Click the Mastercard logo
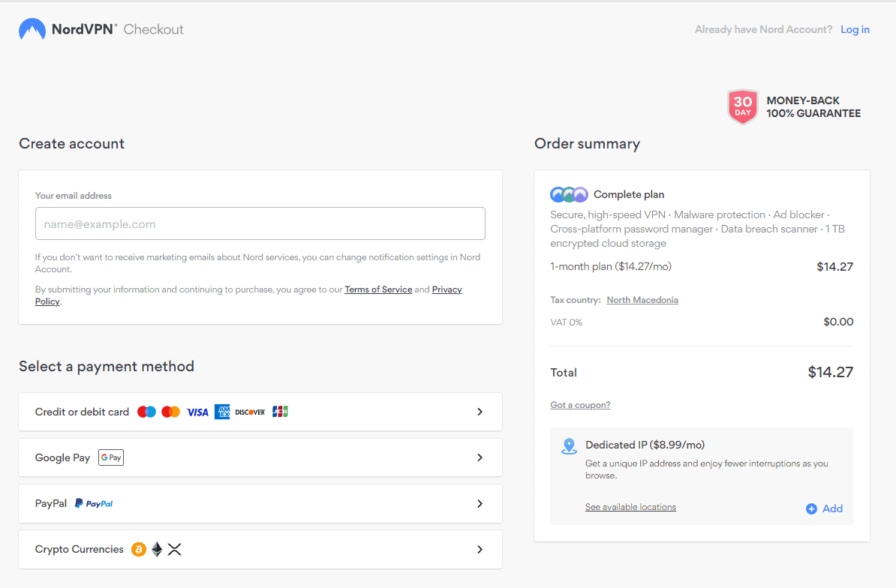Screen dimensions: 896x588 171,412
